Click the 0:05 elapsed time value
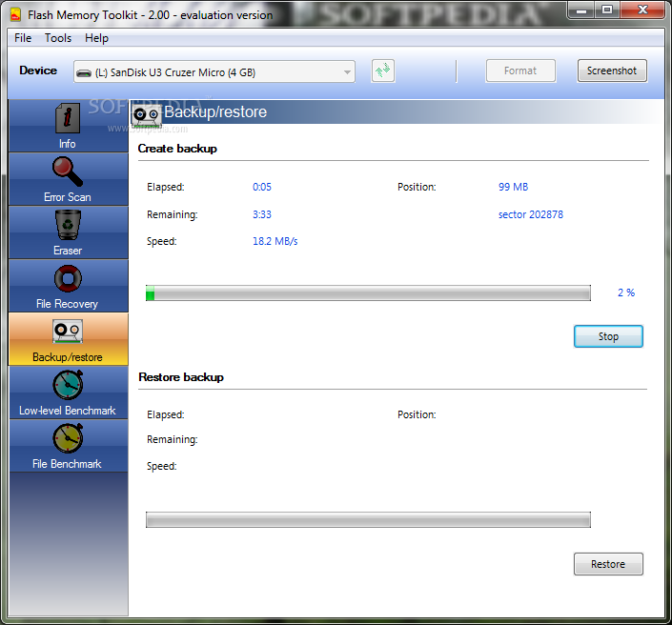 point(262,187)
